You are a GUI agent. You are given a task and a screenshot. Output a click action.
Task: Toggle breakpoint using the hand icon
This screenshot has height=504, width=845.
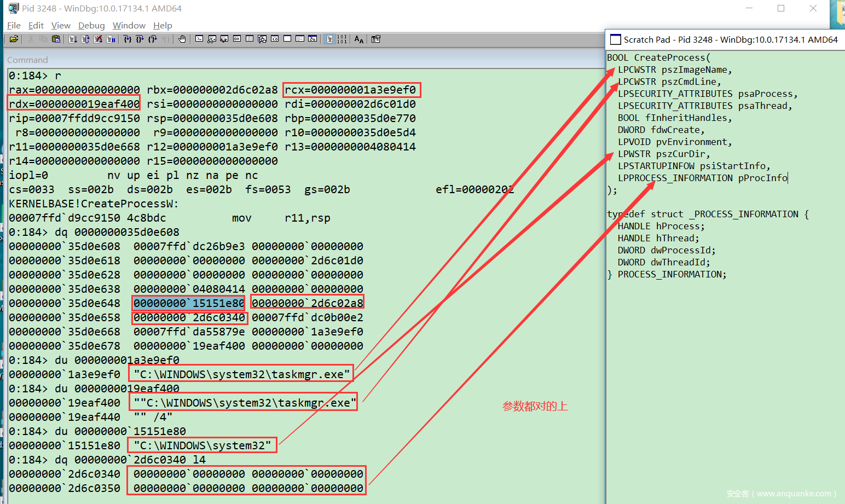tap(182, 39)
